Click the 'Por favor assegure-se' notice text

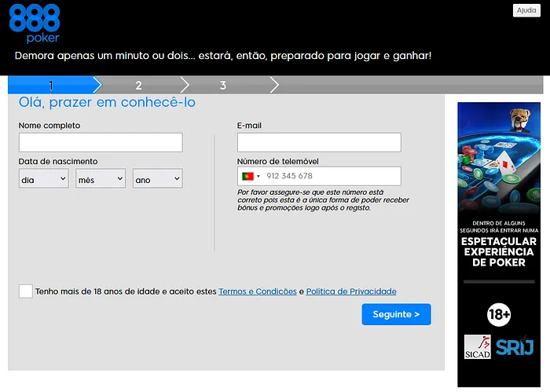click(x=323, y=200)
